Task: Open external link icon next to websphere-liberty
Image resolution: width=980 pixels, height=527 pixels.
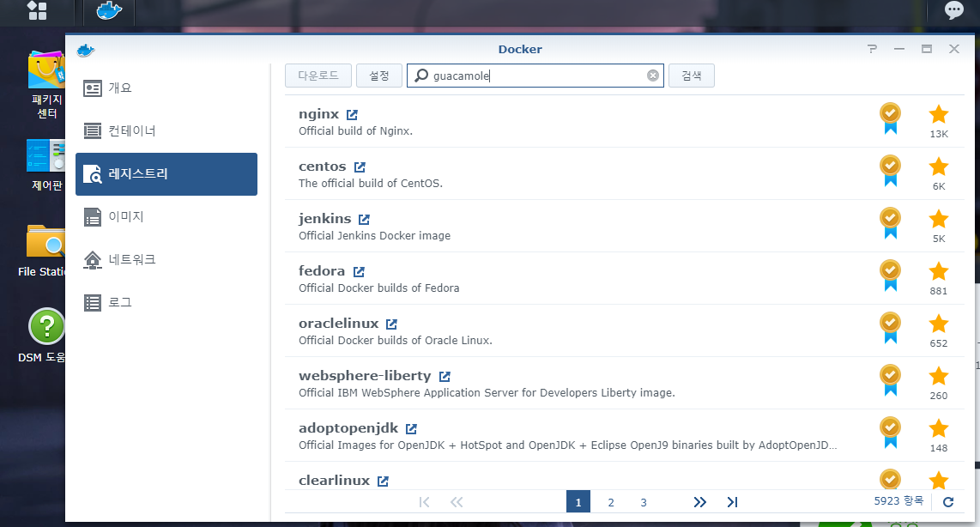Action: [x=445, y=376]
